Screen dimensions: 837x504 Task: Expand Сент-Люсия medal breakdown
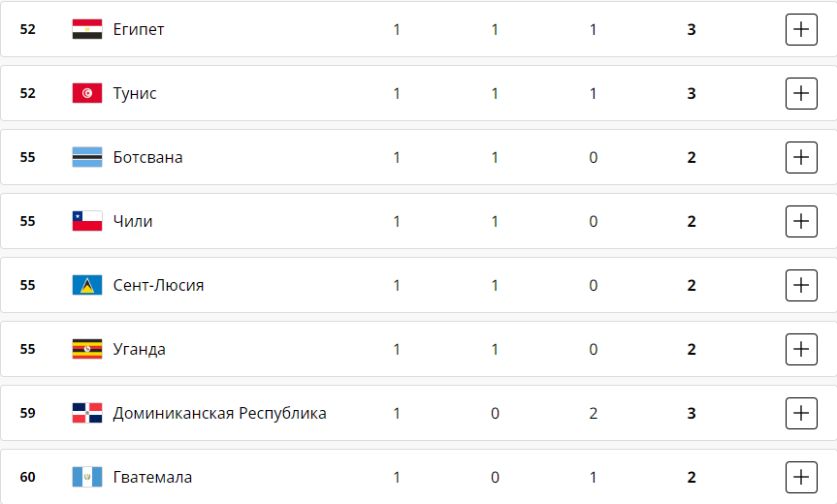click(x=800, y=285)
